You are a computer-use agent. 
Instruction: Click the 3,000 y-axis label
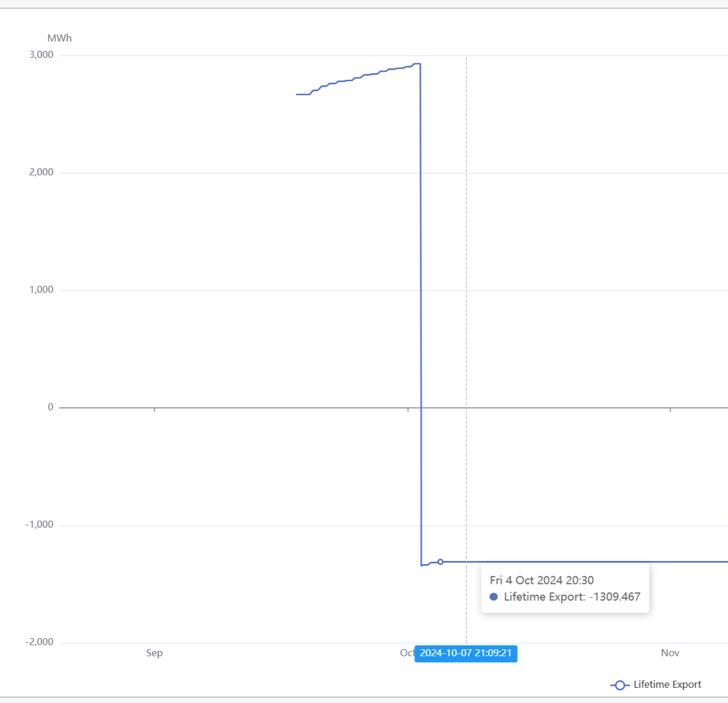41,54
